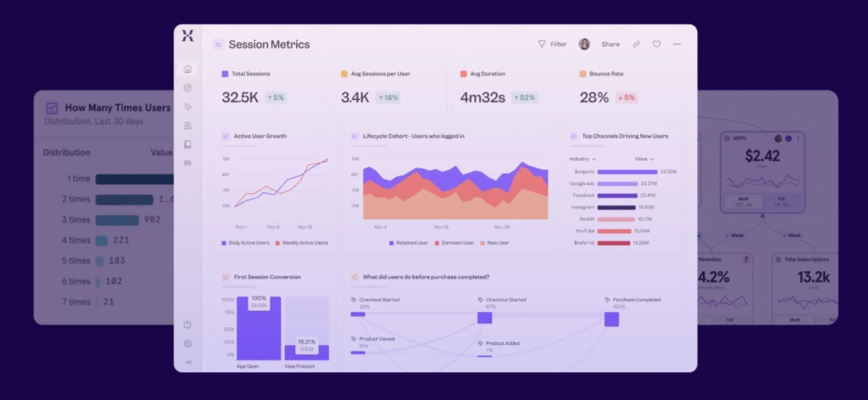Click First Session Conversion chart icon
The image size is (868, 400).
(x=226, y=277)
